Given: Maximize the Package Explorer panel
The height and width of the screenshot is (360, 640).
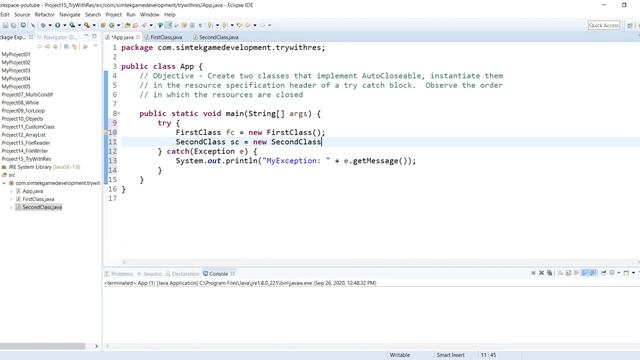Looking at the screenshot, I should pos(94,36).
